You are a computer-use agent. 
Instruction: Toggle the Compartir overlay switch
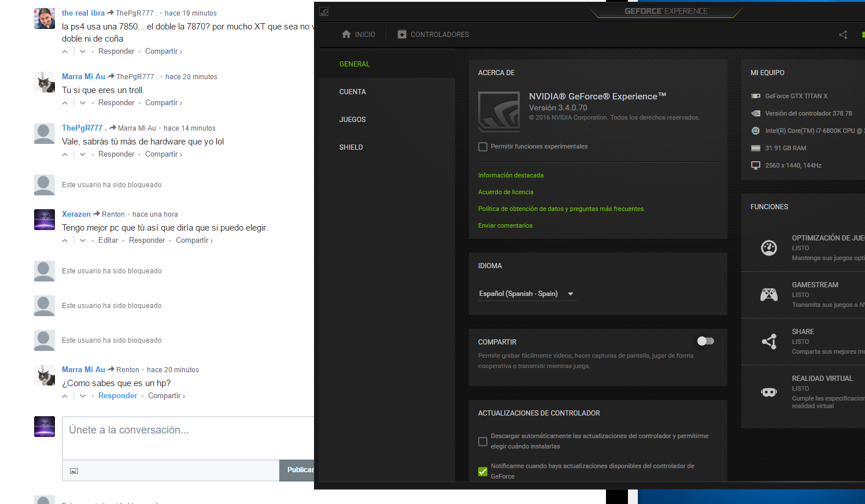click(705, 341)
